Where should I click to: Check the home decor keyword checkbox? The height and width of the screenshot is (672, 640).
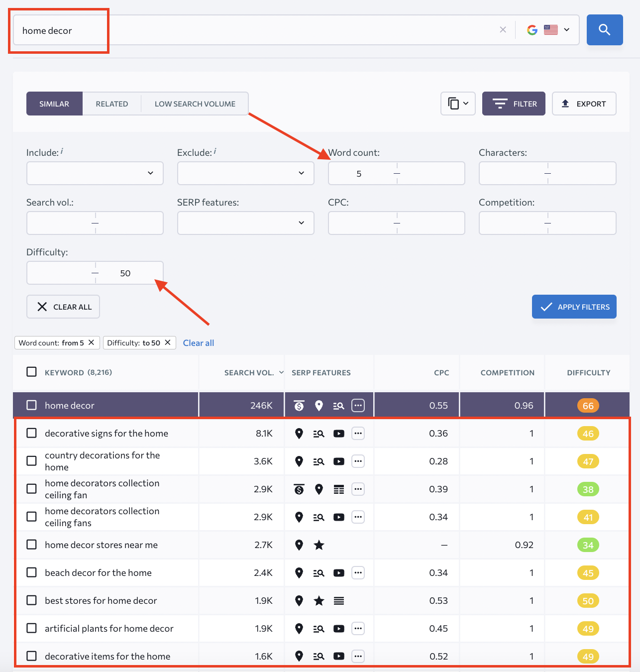click(31, 405)
